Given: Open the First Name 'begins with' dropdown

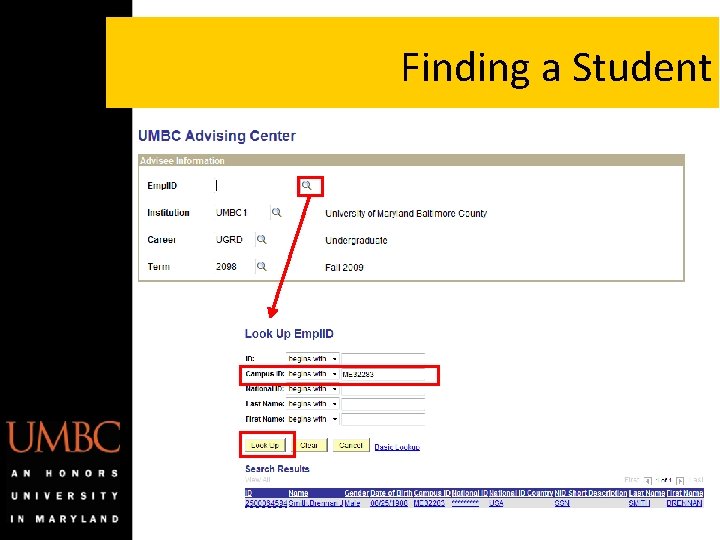Looking at the screenshot, I should (312, 419).
